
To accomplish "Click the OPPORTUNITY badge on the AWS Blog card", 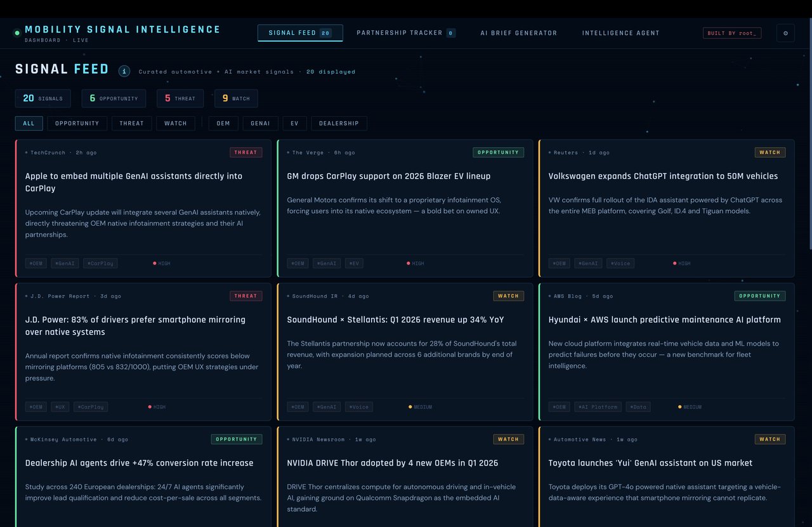I will pyautogui.click(x=760, y=296).
